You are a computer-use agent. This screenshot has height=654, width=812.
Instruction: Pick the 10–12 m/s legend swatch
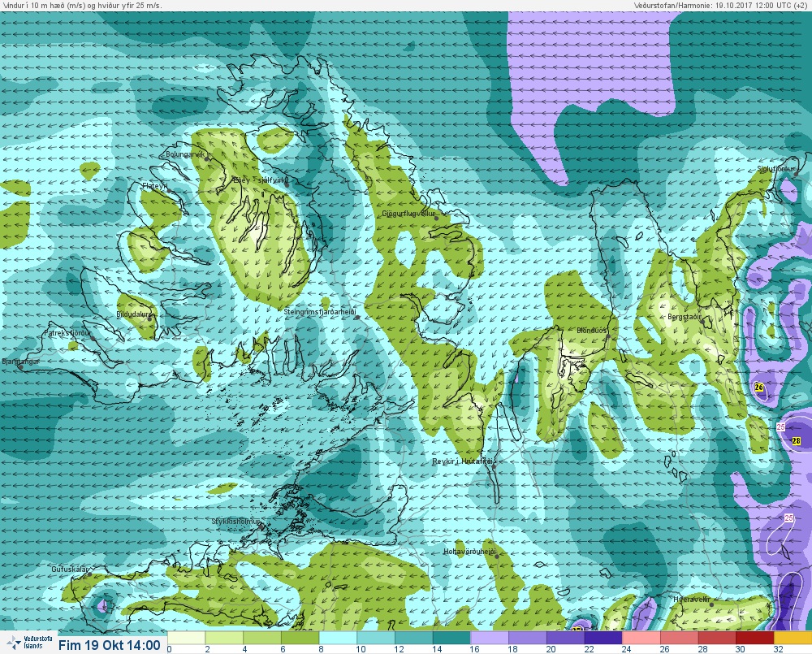click(x=375, y=638)
